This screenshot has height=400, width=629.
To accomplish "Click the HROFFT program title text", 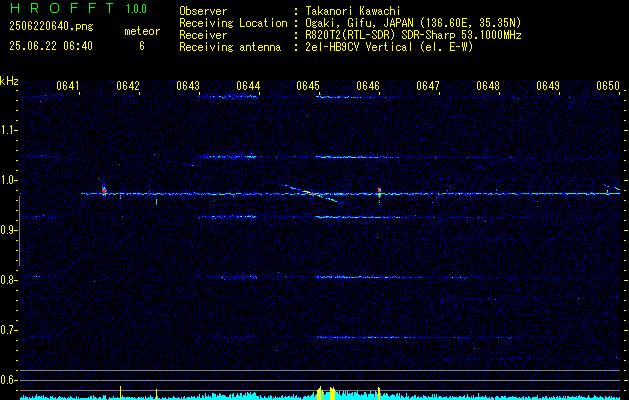I will click(x=62, y=8).
